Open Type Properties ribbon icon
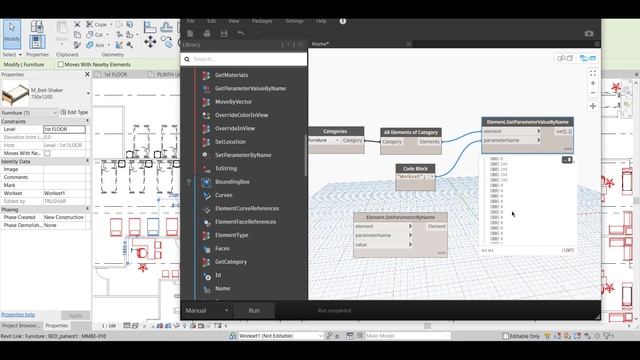Image resolution: width=640 pixels, height=360 pixels. point(37,27)
